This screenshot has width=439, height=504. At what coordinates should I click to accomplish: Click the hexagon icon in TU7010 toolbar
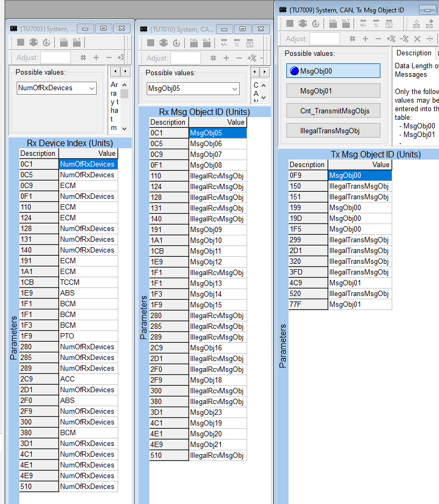click(163, 43)
